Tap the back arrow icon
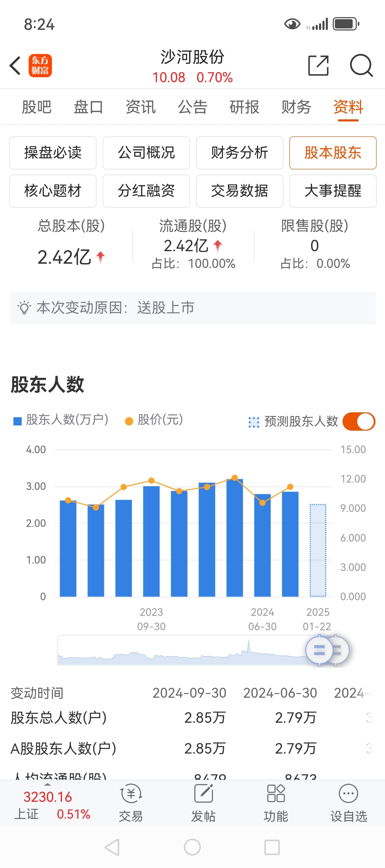 click(x=15, y=65)
